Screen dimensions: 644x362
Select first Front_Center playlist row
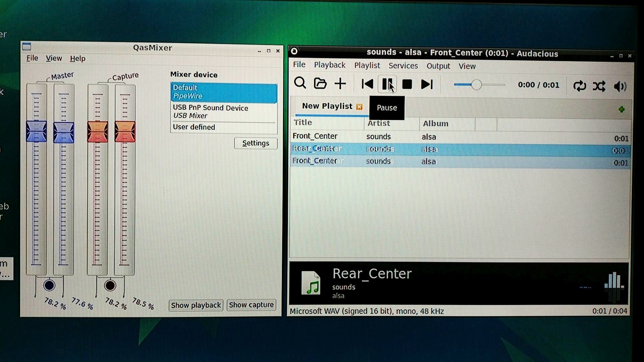point(460,137)
